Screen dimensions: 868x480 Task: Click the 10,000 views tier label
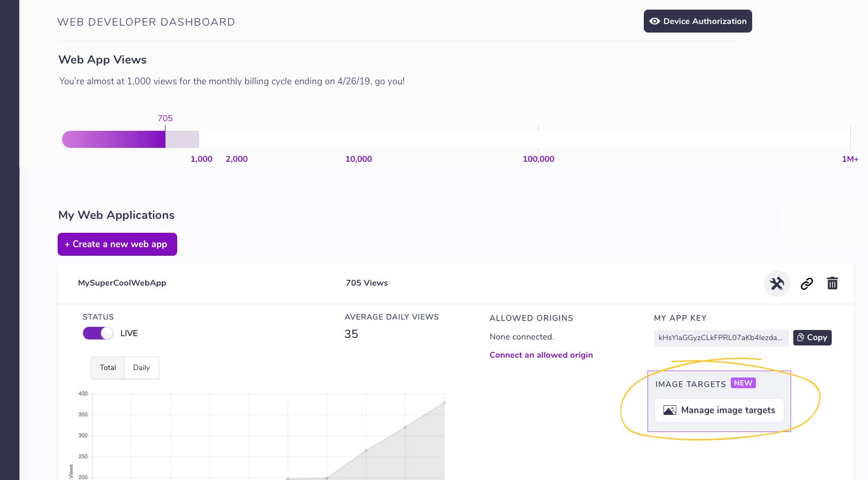pyautogui.click(x=359, y=159)
